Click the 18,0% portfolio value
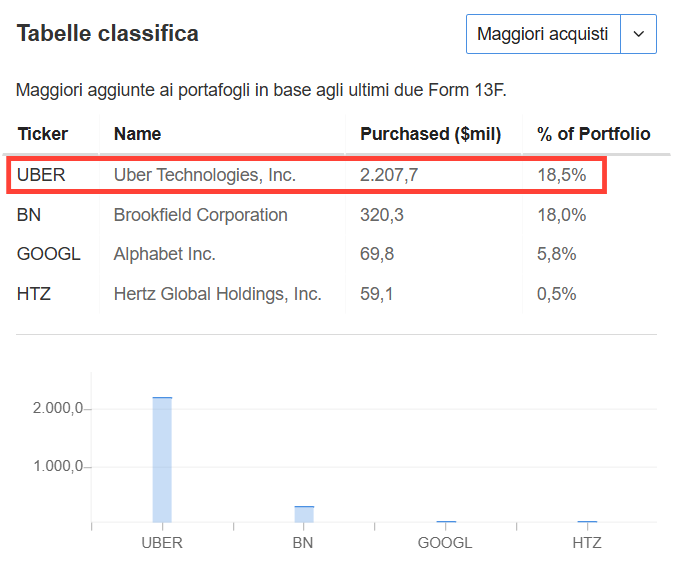Viewport: 675px width, 573px height. [x=561, y=215]
